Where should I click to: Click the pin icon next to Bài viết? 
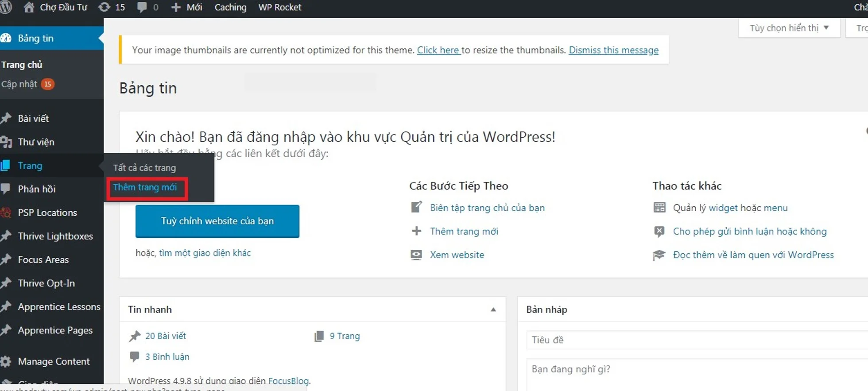(x=6, y=118)
